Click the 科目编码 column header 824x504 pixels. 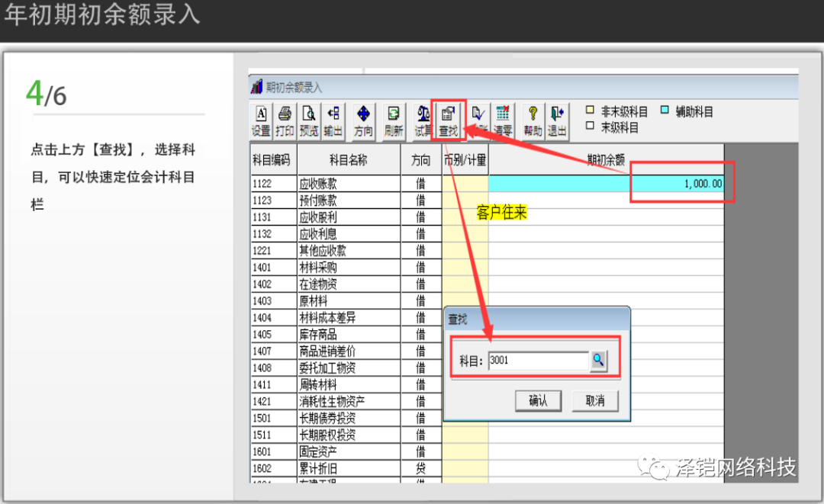click(273, 160)
